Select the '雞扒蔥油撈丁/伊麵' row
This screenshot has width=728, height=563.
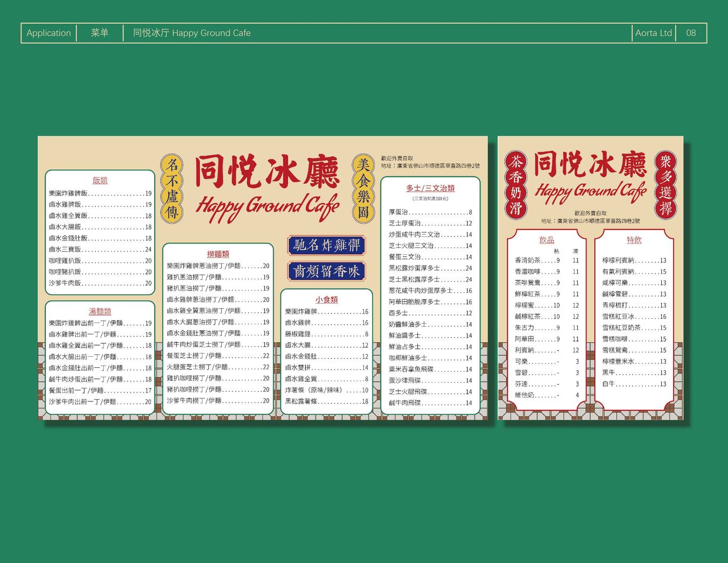(x=218, y=277)
